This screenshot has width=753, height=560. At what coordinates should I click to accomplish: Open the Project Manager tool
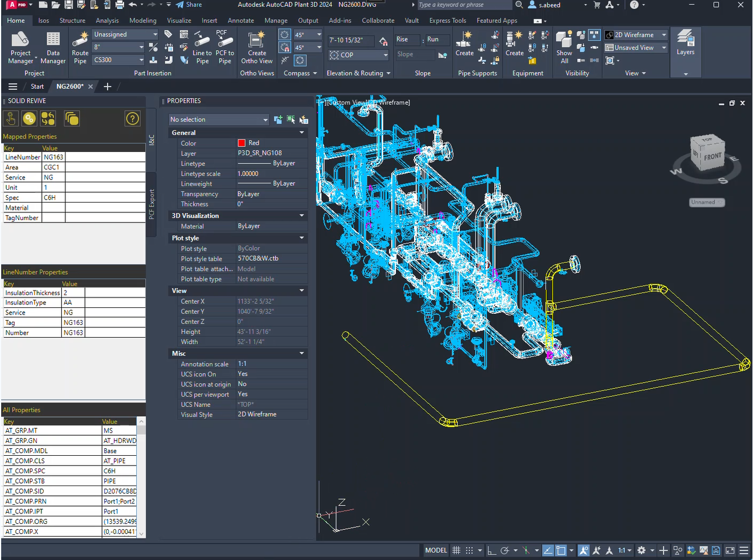(20, 48)
